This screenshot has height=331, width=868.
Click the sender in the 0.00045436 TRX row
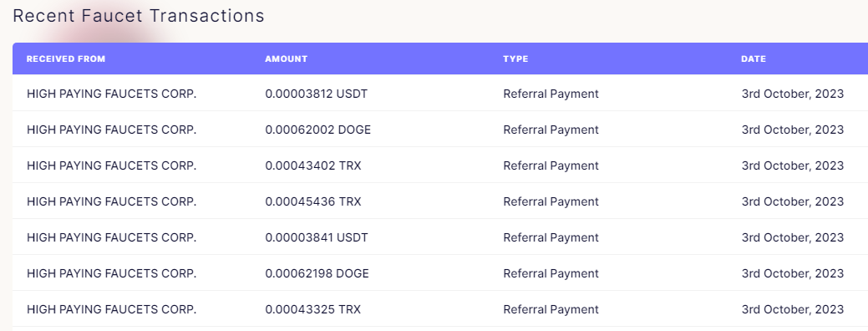pyautogui.click(x=111, y=201)
